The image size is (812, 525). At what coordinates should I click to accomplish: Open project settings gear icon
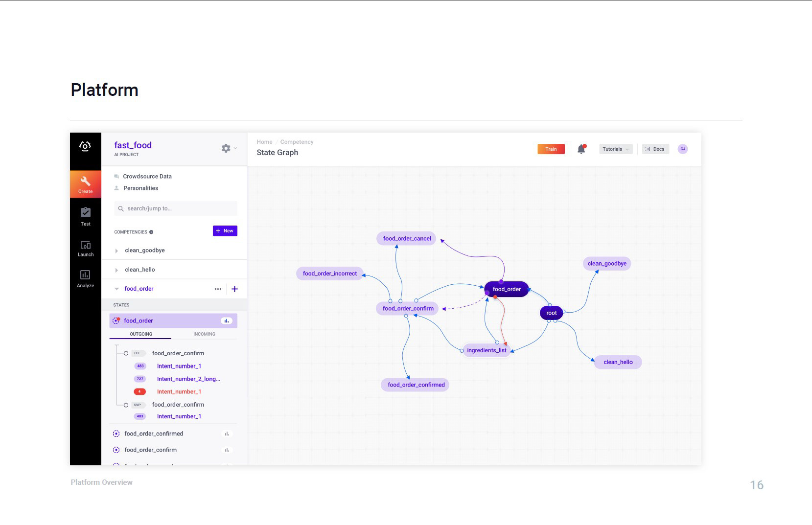coord(226,148)
